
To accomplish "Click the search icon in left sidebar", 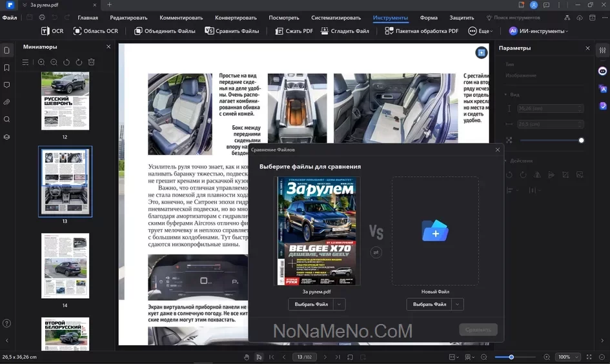I will (x=7, y=119).
